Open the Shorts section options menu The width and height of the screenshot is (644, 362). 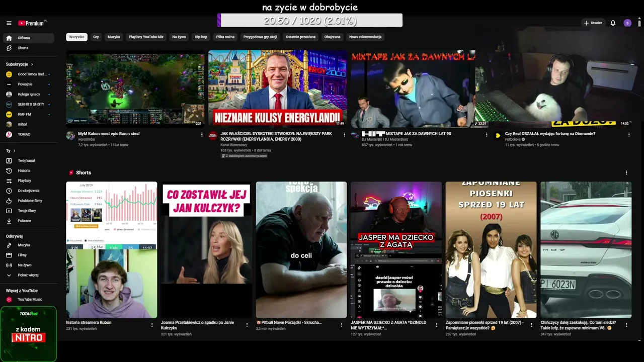coord(626,172)
